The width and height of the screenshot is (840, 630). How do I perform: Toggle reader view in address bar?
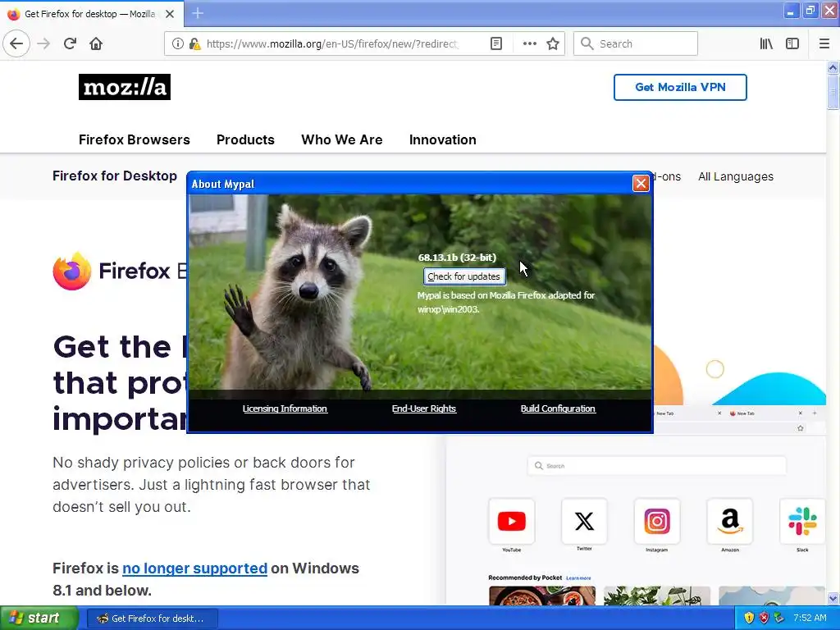coord(496,43)
